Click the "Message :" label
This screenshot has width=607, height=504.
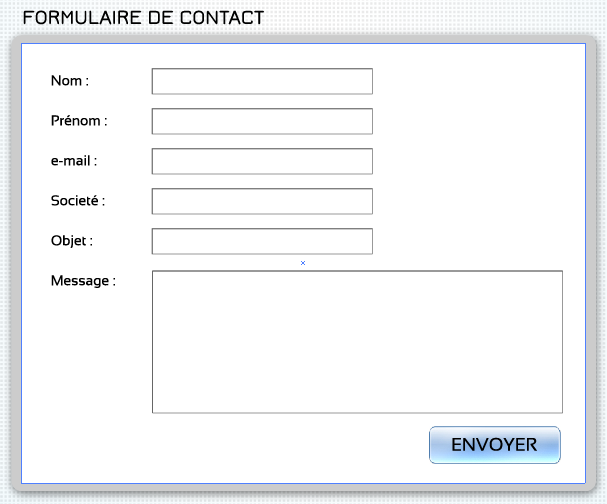[83, 281]
